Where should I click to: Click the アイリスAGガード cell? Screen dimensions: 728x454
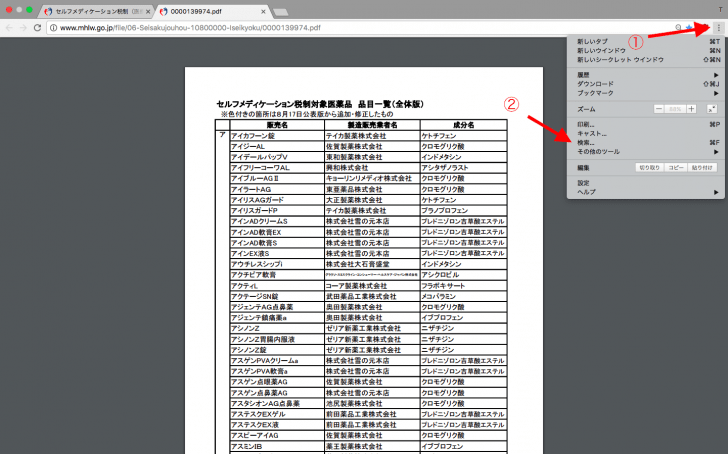pyautogui.click(x=277, y=200)
